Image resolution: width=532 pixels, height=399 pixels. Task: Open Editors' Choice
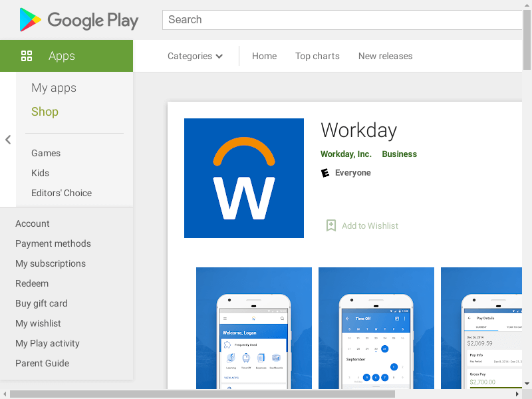pos(61,193)
